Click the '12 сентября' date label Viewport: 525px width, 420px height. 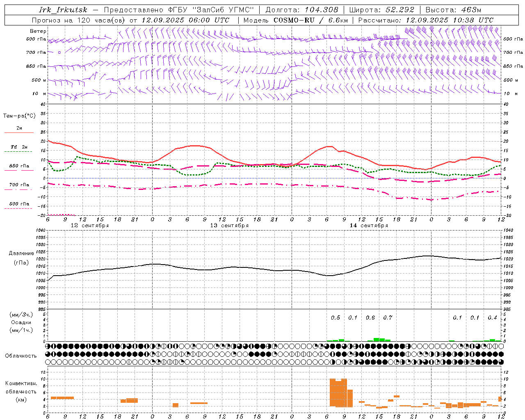90,226
